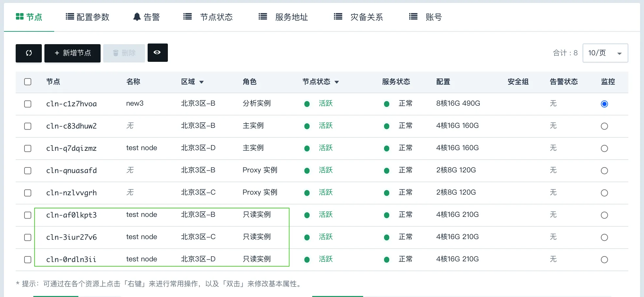Click the grid icon on 节点 tab
Image resolution: width=644 pixels, height=297 pixels.
click(x=20, y=17)
